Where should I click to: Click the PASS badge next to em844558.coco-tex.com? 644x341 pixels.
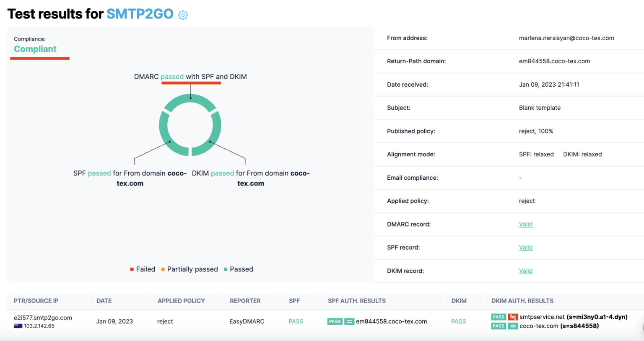tap(335, 321)
